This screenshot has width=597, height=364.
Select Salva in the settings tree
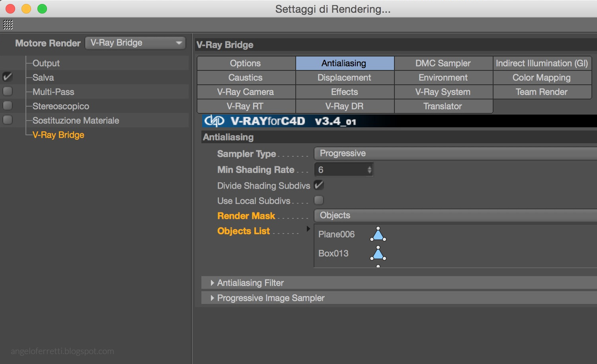(43, 78)
